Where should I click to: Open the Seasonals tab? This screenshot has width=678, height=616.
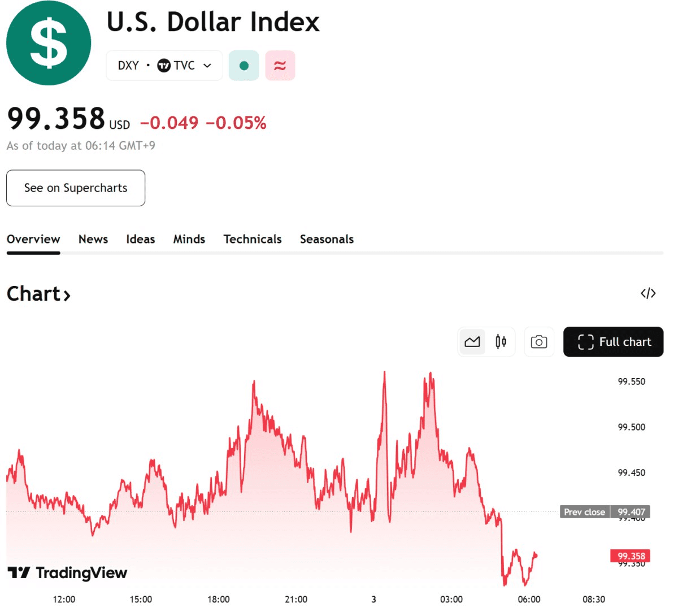(327, 239)
